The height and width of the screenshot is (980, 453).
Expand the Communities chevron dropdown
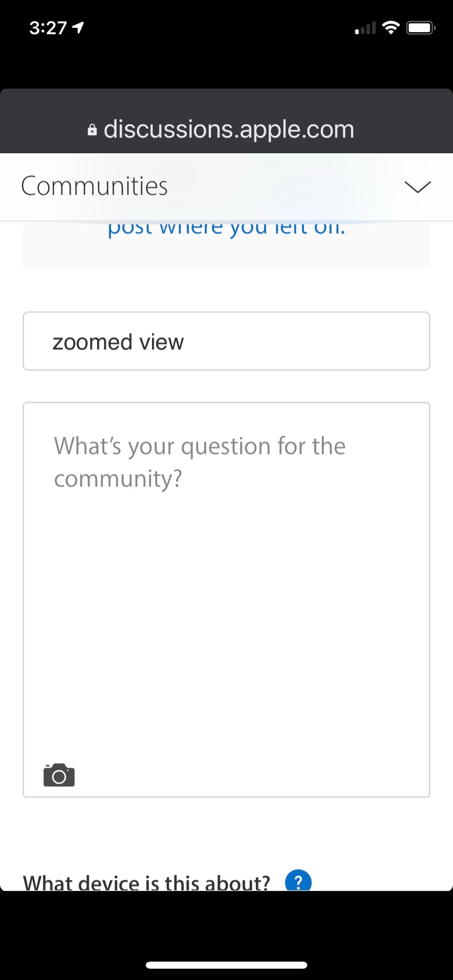(x=418, y=187)
